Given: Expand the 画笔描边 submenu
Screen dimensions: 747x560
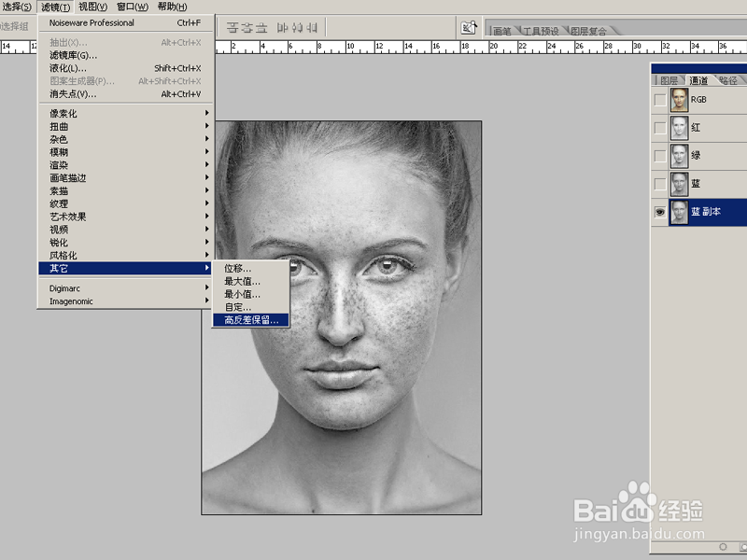Looking at the screenshot, I should click(126, 177).
